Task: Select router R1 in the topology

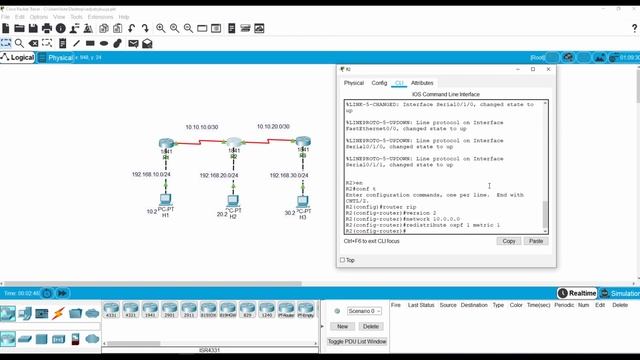Action: click(166, 144)
